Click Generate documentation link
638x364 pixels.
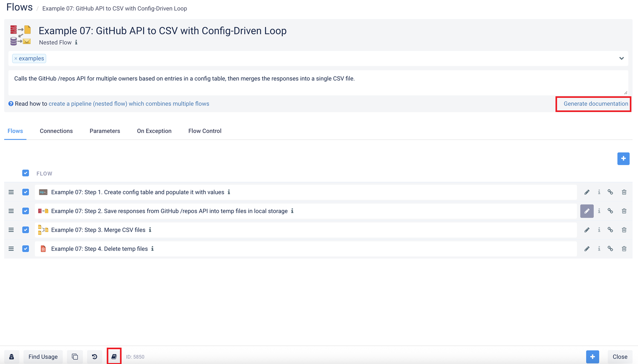pyautogui.click(x=595, y=104)
